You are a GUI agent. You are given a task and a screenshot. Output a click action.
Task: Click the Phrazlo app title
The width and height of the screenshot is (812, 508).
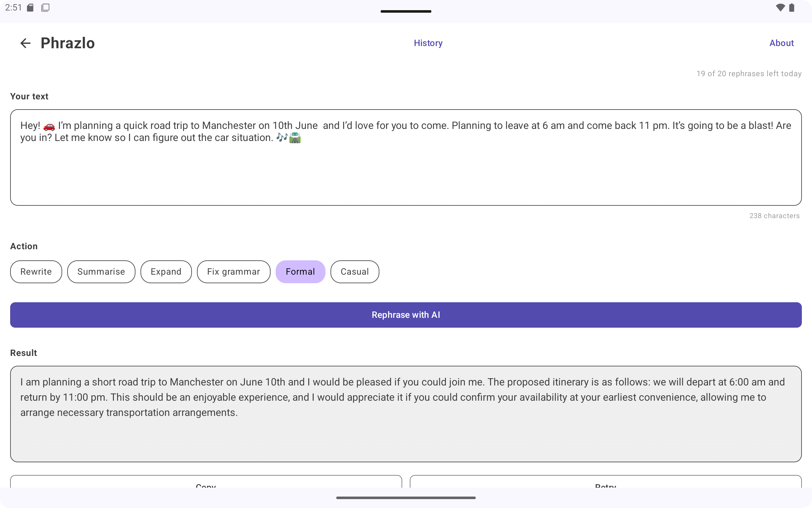[x=68, y=43]
